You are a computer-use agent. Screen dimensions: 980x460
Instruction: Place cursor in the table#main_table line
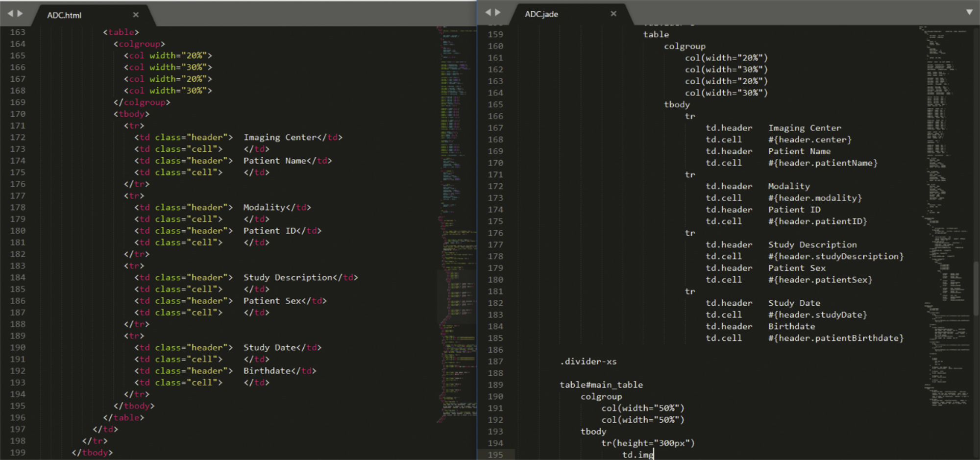[601, 385]
